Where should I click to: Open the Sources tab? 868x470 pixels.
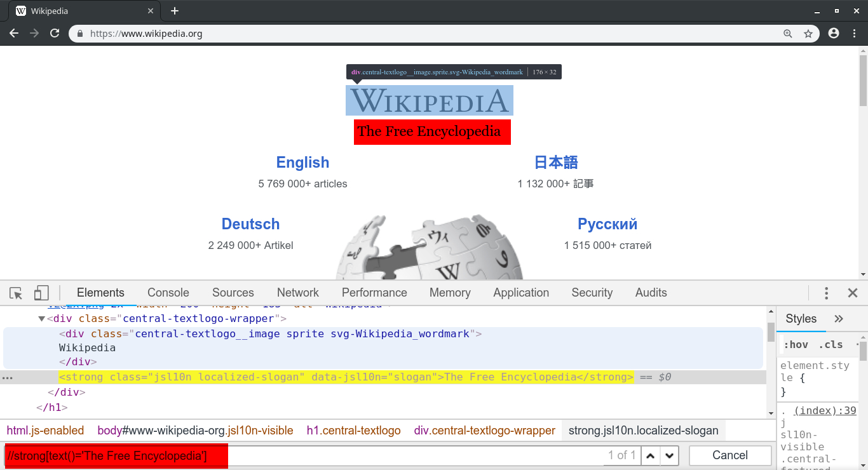(x=233, y=293)
